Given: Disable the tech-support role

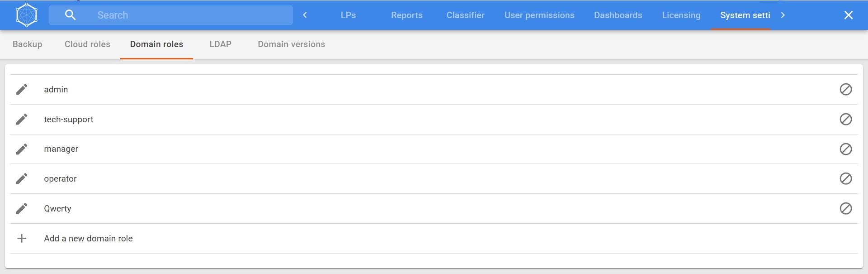Looking at the screenshot, I should click(x=845, y=120).
